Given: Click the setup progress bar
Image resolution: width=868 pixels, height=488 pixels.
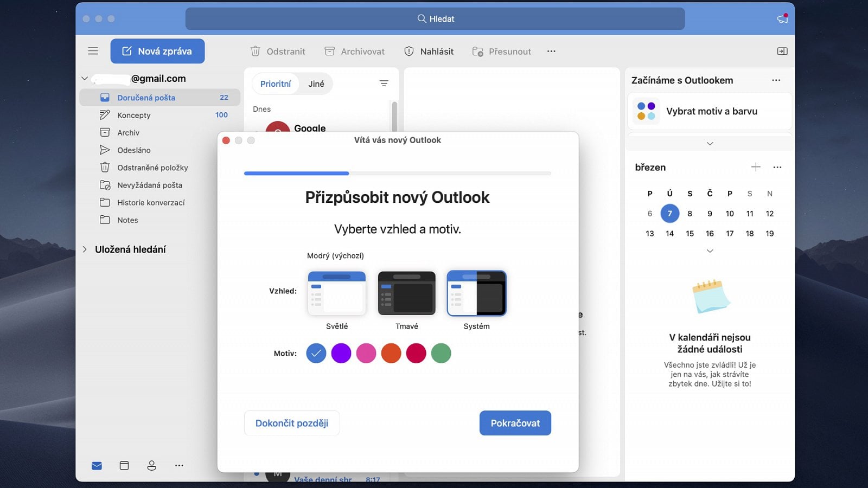Looking at the screenshot, I should pyautogui.click(x=398, y=174).
